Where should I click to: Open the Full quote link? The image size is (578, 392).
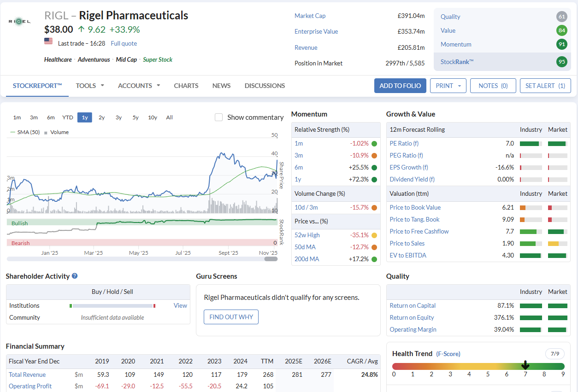(124, 43)
